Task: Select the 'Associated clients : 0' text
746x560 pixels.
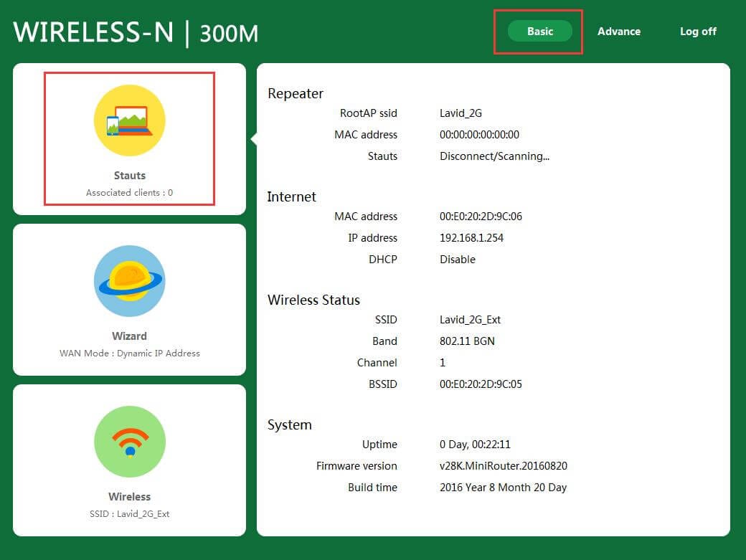Action: (130, 192)
